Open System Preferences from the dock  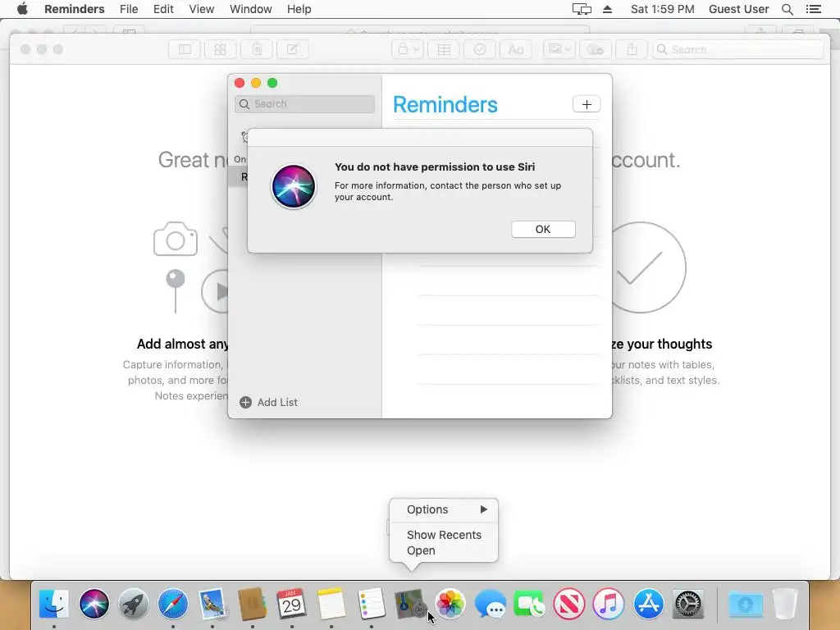tap(688, 604)
